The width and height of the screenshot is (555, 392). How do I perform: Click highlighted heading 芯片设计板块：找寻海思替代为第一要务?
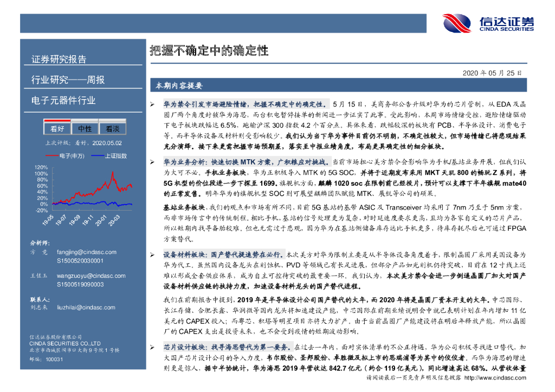[x=228, y=347]
